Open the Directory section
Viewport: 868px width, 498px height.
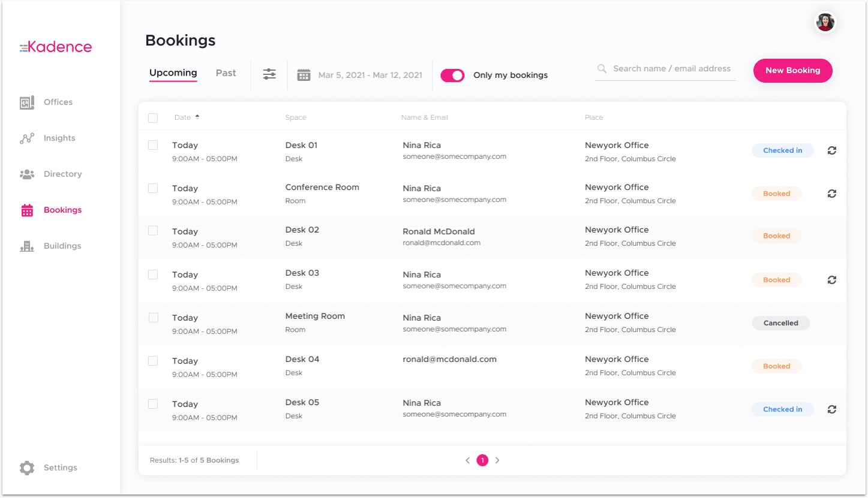click(x=27, y=174)
